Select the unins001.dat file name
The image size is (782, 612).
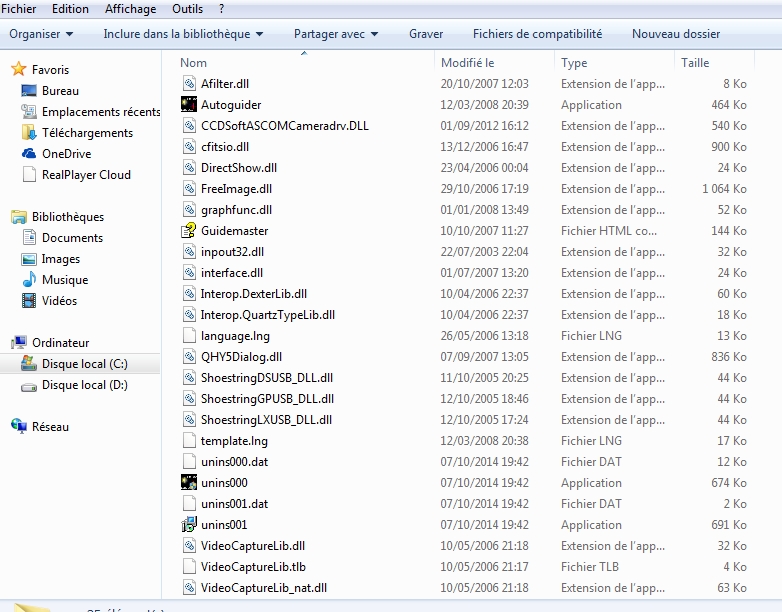pyautogui.click(x=234, y=503)
